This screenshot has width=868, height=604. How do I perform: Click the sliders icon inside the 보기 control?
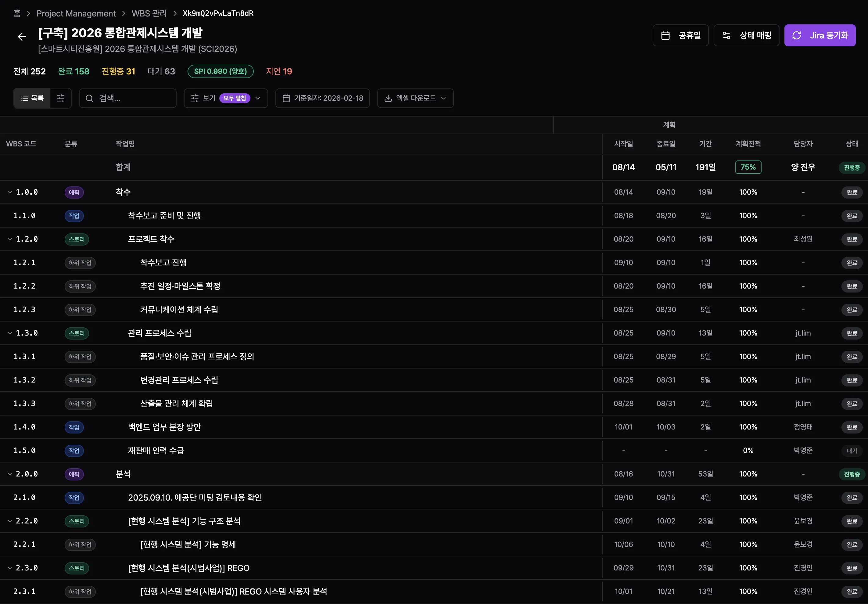[195, 98]
